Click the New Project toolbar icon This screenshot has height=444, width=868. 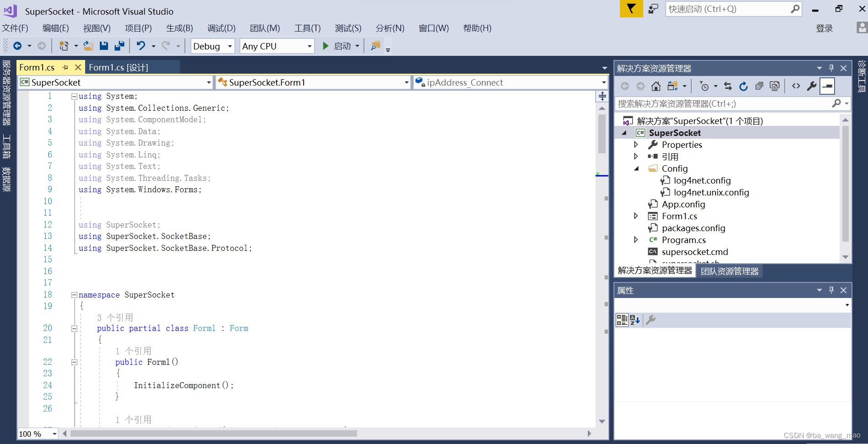pos(64,46)
